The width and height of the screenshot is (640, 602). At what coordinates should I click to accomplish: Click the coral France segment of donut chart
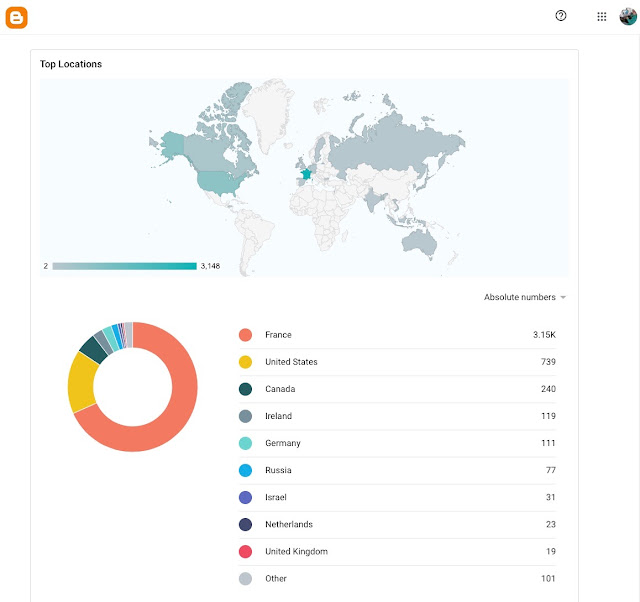180,408
